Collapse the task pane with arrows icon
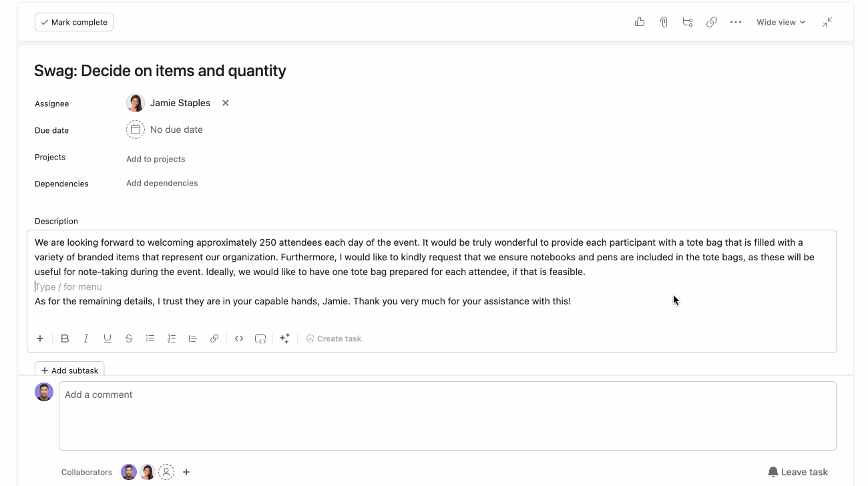868x486 pixels. click(x=827, y=22)
